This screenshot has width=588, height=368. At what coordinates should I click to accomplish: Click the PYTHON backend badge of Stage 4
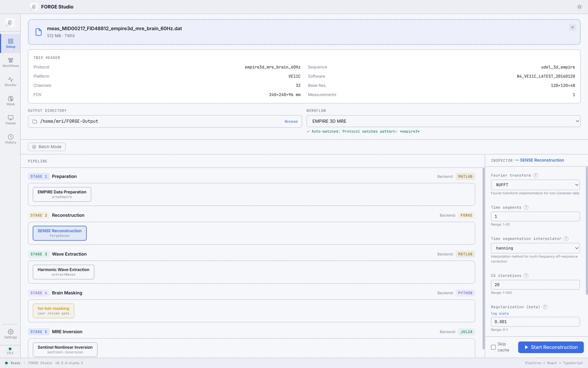coord(465,293)
